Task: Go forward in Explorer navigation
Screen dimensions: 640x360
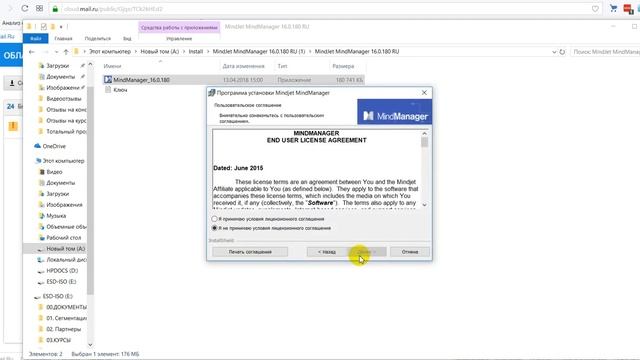Action: point(45,52)
